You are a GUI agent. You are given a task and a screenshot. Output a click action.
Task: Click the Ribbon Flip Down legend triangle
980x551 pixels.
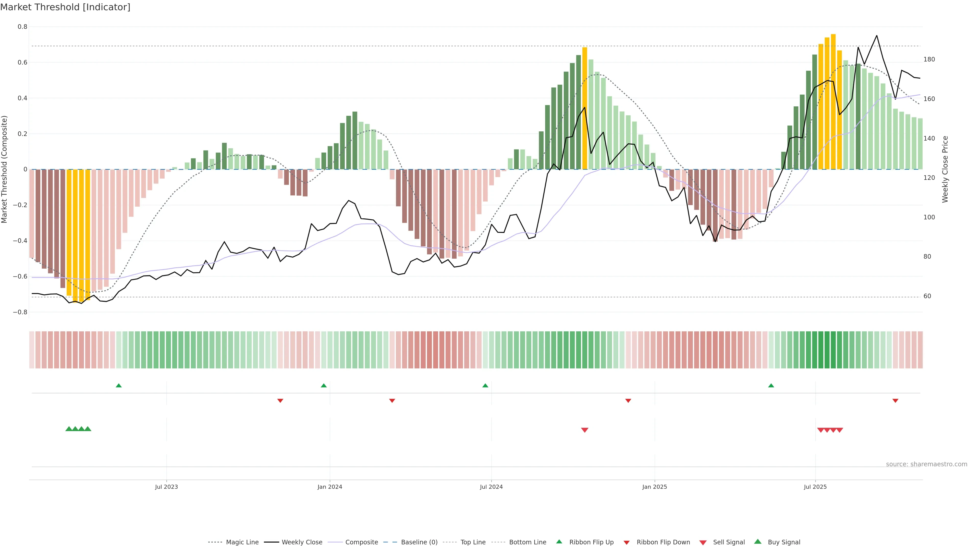click(627, 542)
